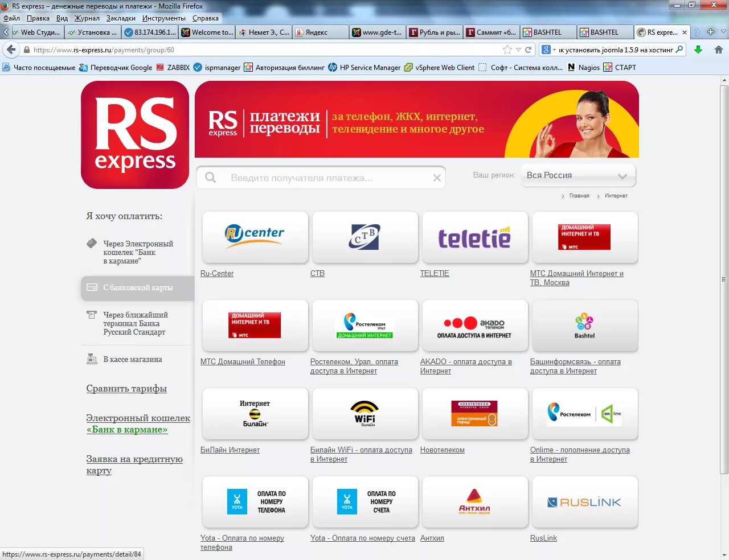Image resolution: width=729 pixels, height=560 pixels.
Task: Open Заявка на кредитную карту link
Action: click(x=134, y=465)
